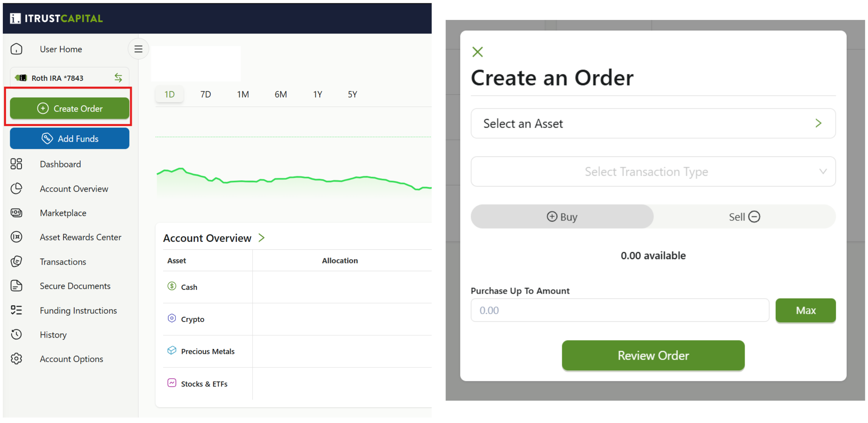Image resolution: width=868 pixels, height=423 pixels.
Task: Click the Account Options gear icon
Action: coord(16,359)
